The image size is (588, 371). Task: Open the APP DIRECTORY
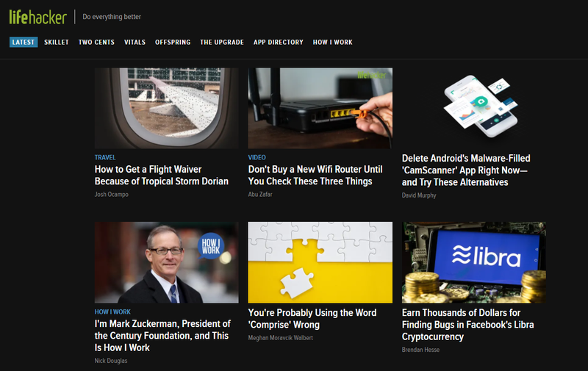pos(279,43)
